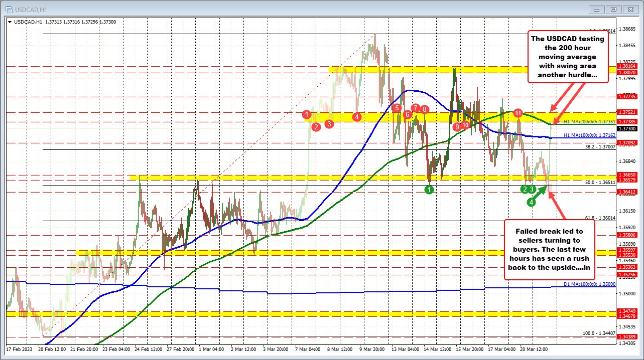The image size is (644, 360).
Task: Select the USDCAD testing 200 hour annotation box
Action: (x=567, y=57)
